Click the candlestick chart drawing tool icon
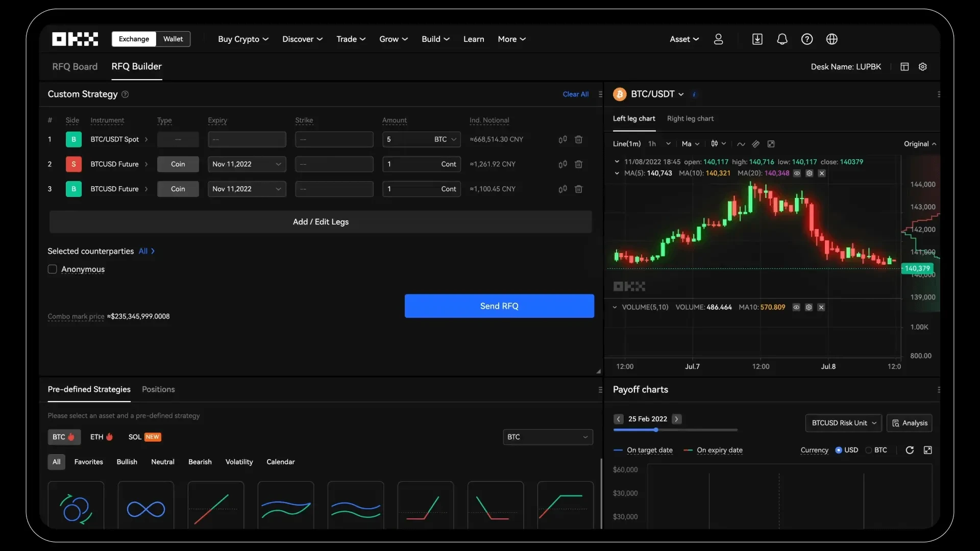The width and height of the screenshot is (980, 551). (x=715, y=143)
